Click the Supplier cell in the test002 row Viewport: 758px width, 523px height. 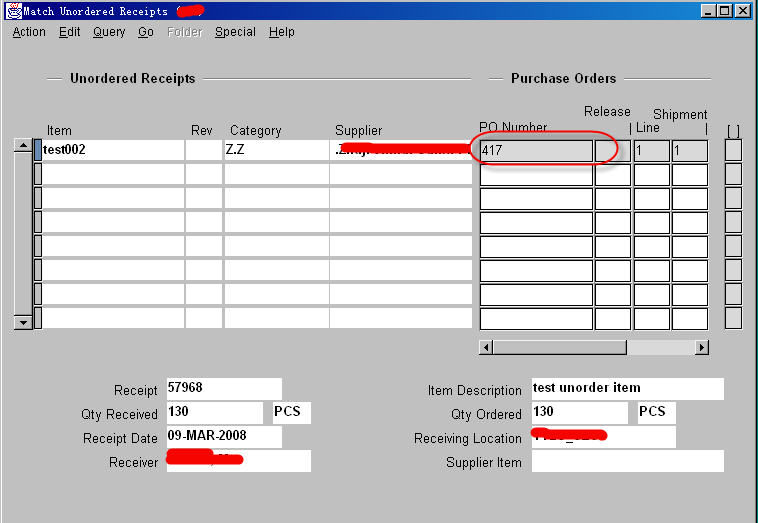401,150
